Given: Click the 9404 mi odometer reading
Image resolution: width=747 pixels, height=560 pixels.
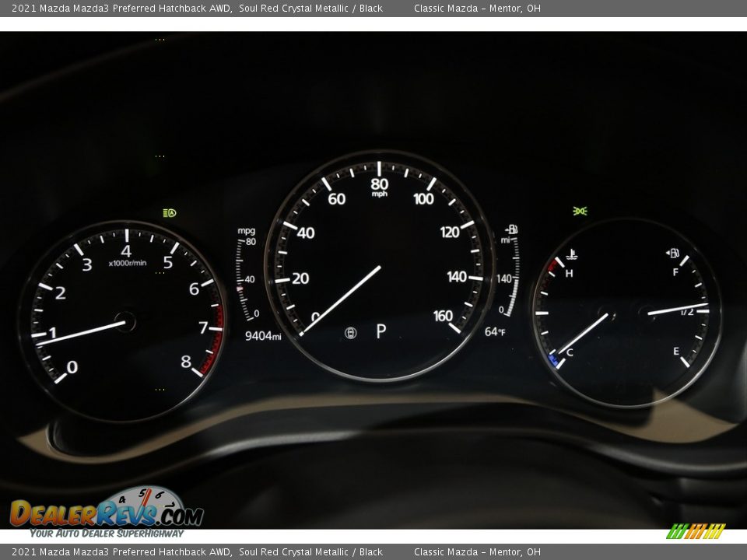Looking at the screenshot, I should click(262, 336).
